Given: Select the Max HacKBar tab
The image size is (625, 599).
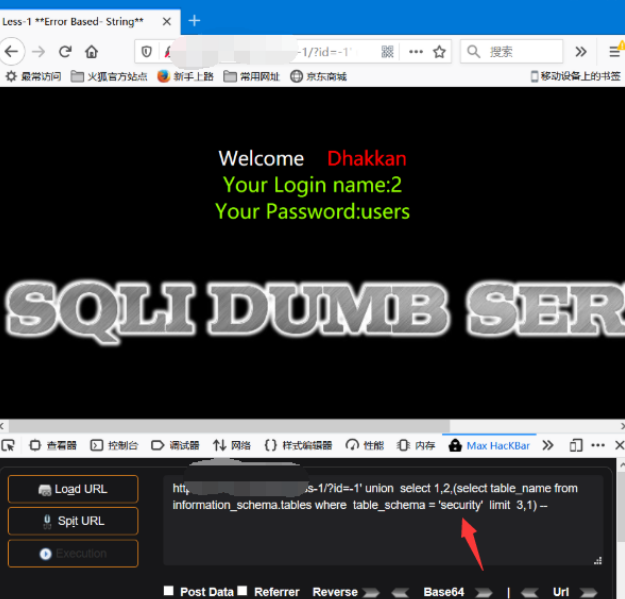Looking at the screenshot, I should pos(489,445).
